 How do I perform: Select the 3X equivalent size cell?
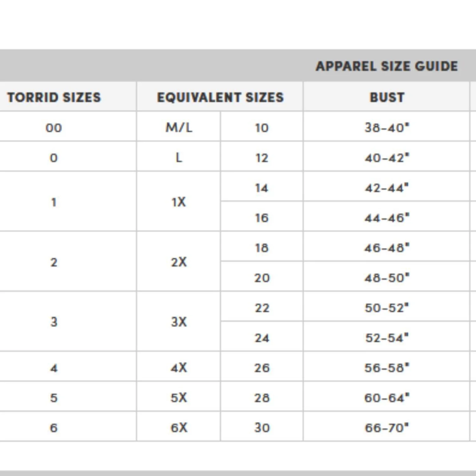coord(179,322)
